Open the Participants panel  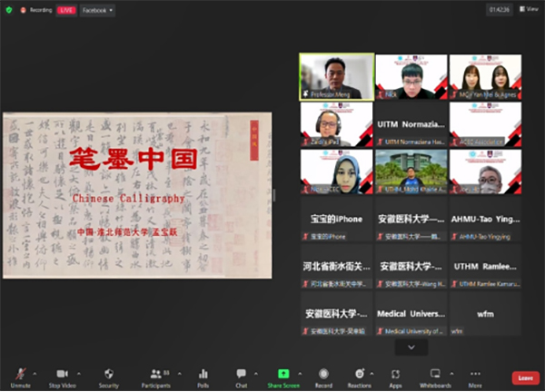155,377
